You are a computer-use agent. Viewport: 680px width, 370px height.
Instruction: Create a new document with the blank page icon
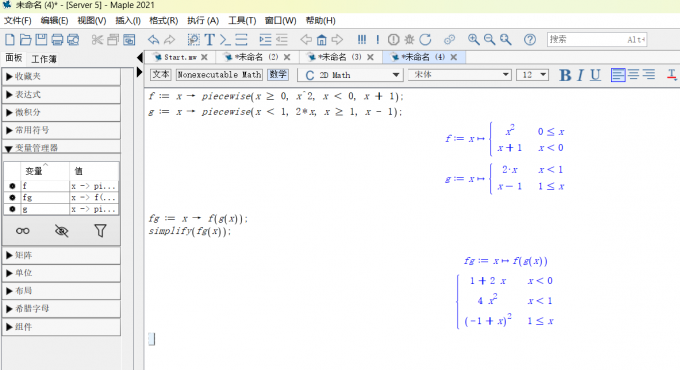click(x=10, y=40)
